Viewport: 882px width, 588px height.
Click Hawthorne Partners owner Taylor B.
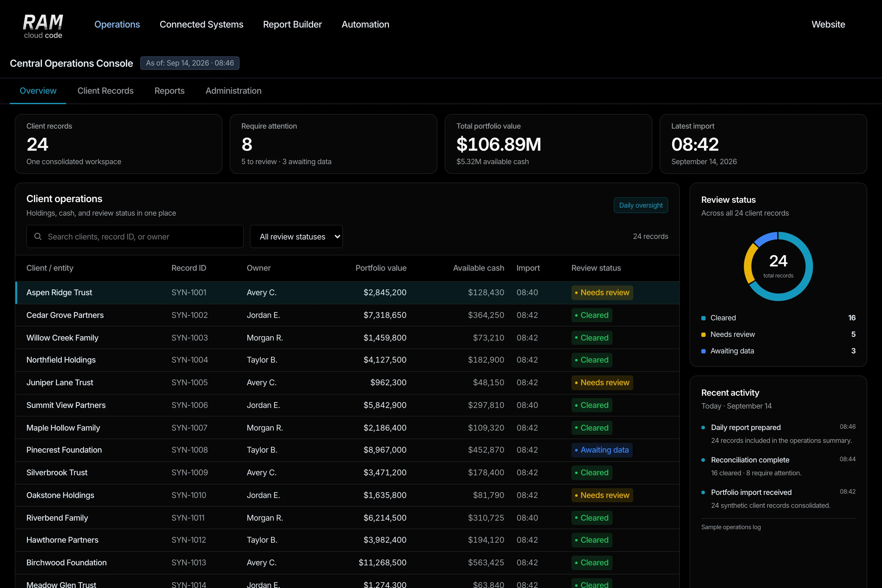tap(262, 540)
